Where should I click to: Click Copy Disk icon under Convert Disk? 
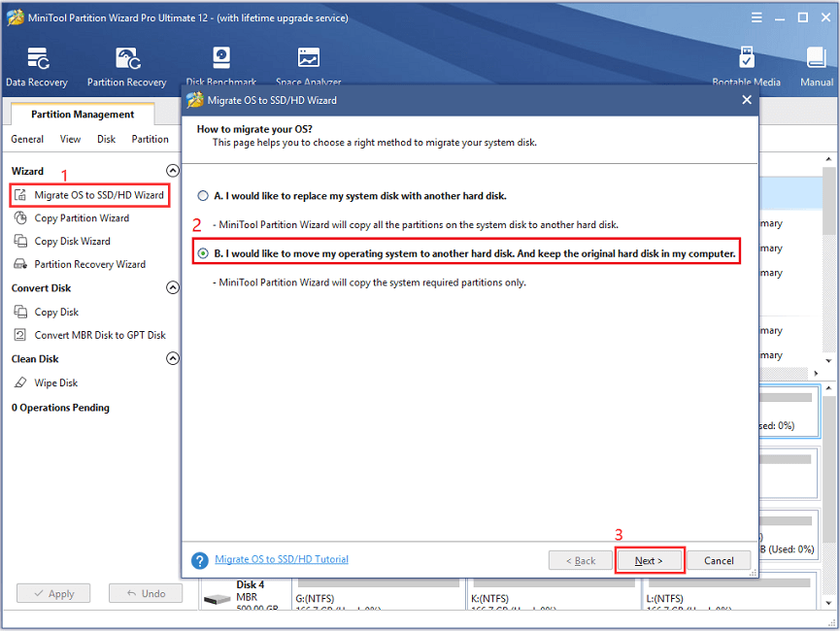pos(20,312)
